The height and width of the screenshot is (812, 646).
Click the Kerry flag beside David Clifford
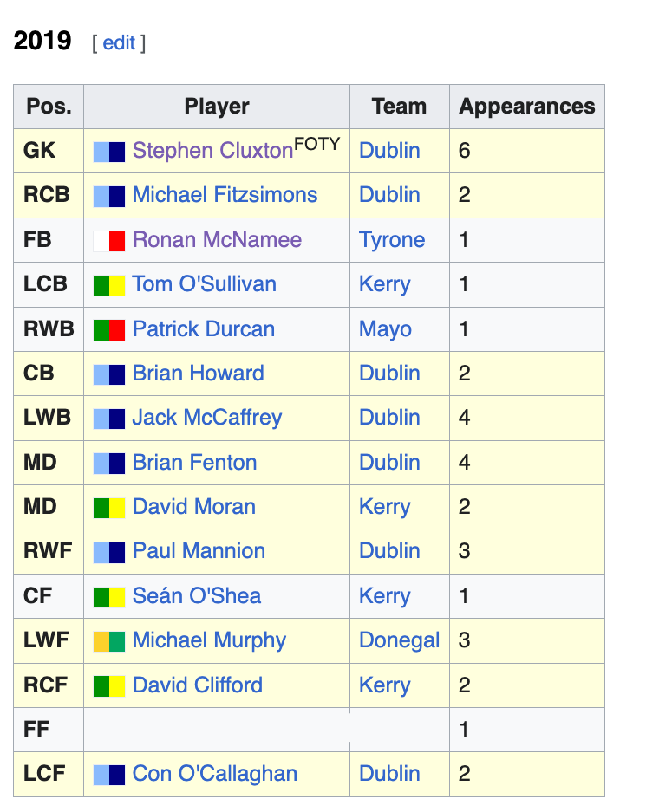(x=109, y=686)
